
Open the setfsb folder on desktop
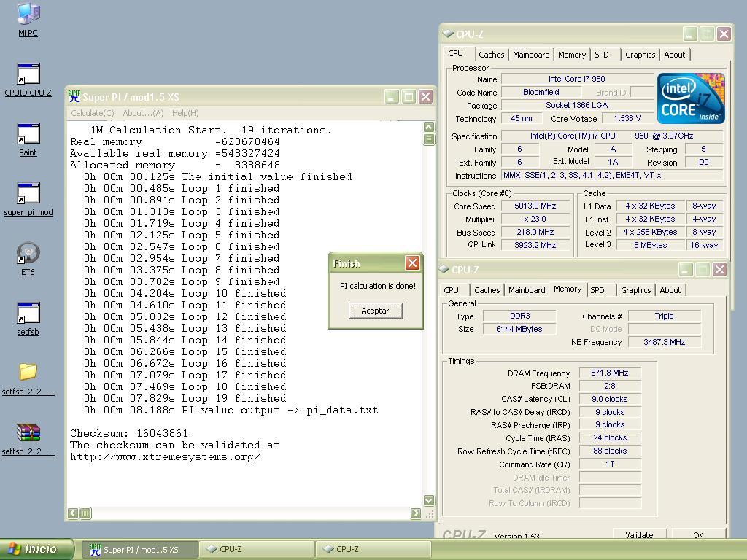[x=28, y=373]
